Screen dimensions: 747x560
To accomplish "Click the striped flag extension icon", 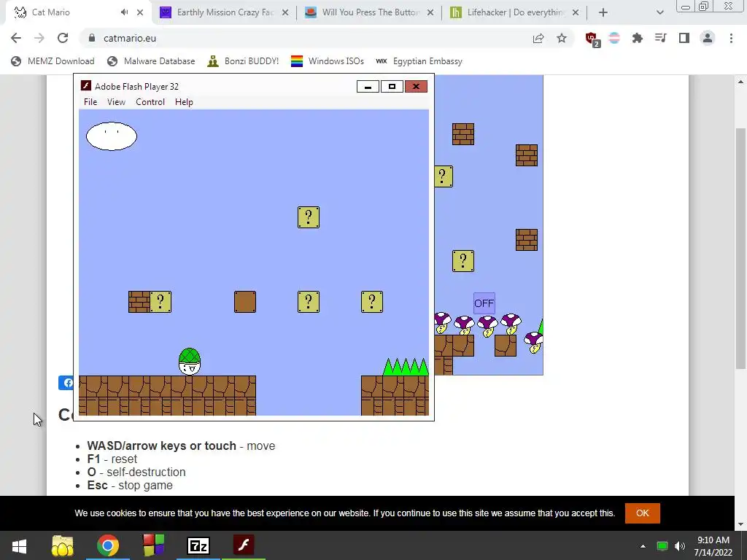I will click(614, 38).
